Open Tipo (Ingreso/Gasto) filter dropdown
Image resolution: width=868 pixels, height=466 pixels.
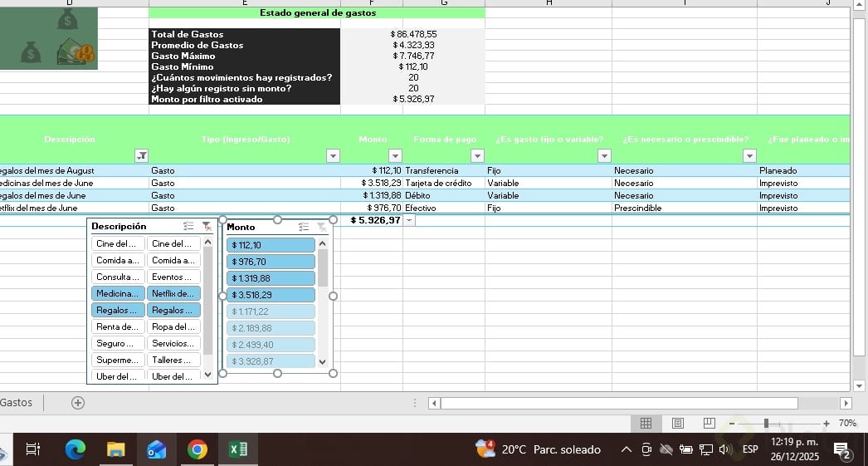point(333,155)
